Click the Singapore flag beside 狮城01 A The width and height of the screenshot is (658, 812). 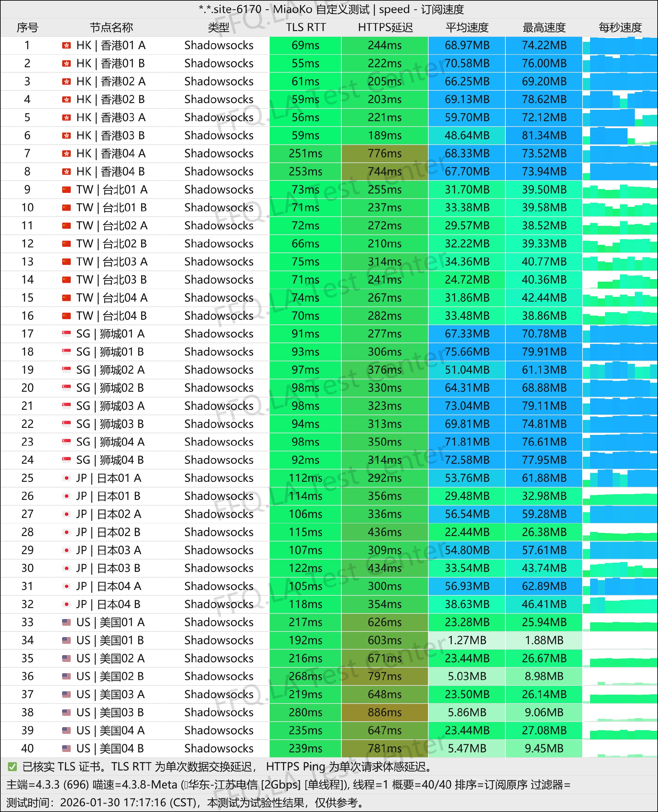tap(66, 334)
